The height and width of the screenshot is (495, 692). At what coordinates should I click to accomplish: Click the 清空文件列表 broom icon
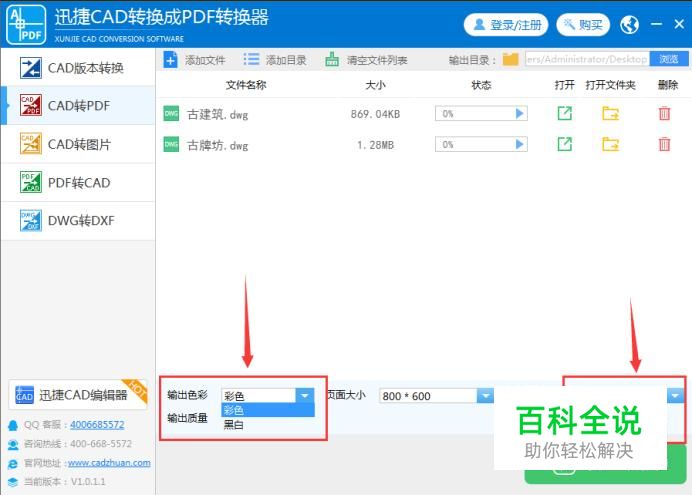pos(332,60)
